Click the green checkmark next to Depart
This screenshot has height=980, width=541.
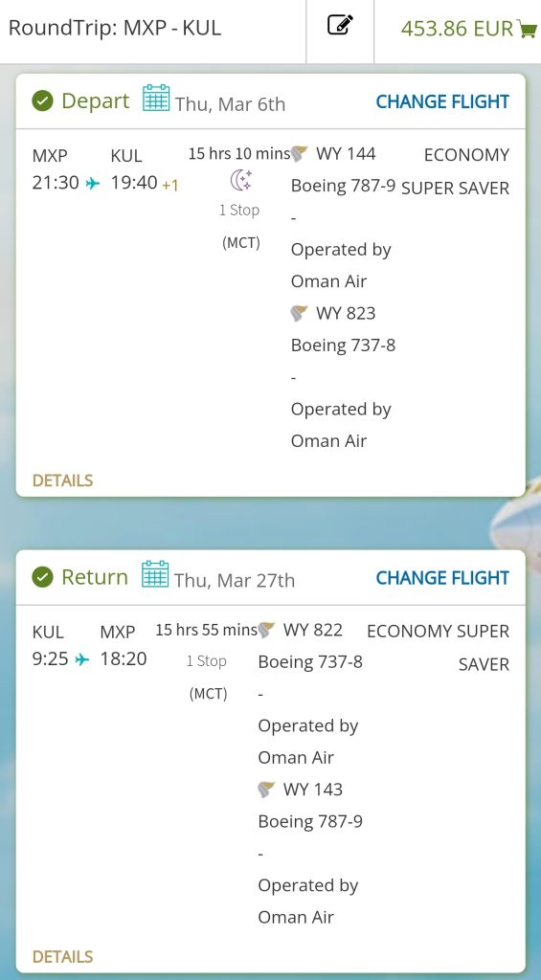(42, 100)
